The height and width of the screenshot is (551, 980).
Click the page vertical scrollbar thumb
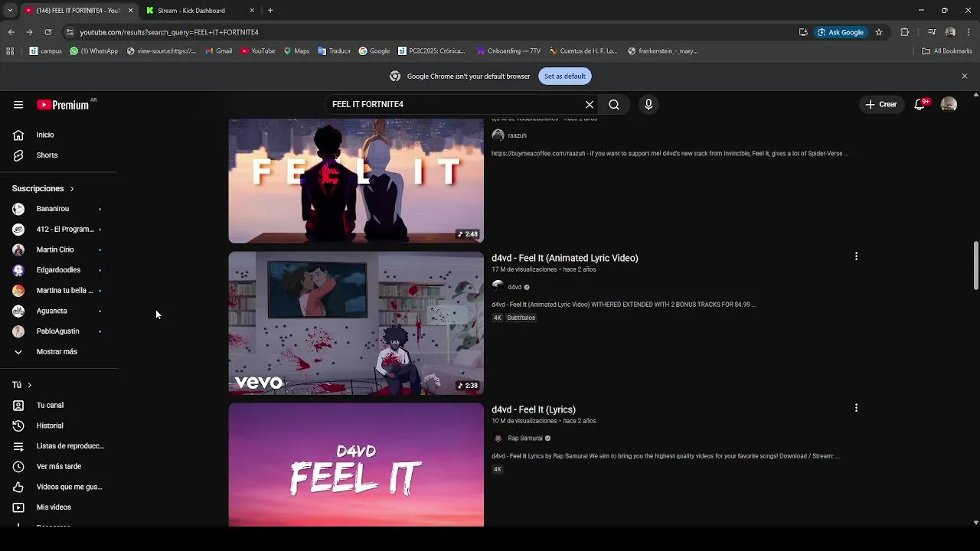(975, 266)
